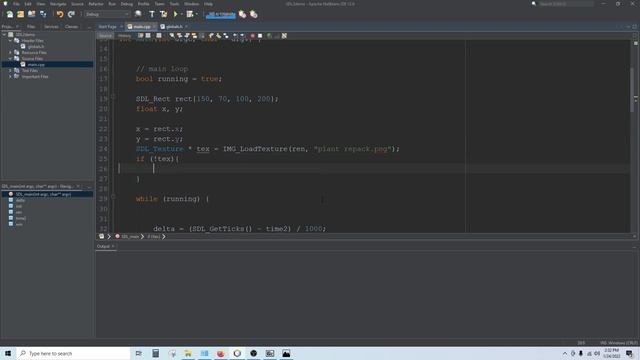Click the Open Project toolbar icon
Image resolution: width=640 pixels, height=360 pixels.
pos(31,14)
